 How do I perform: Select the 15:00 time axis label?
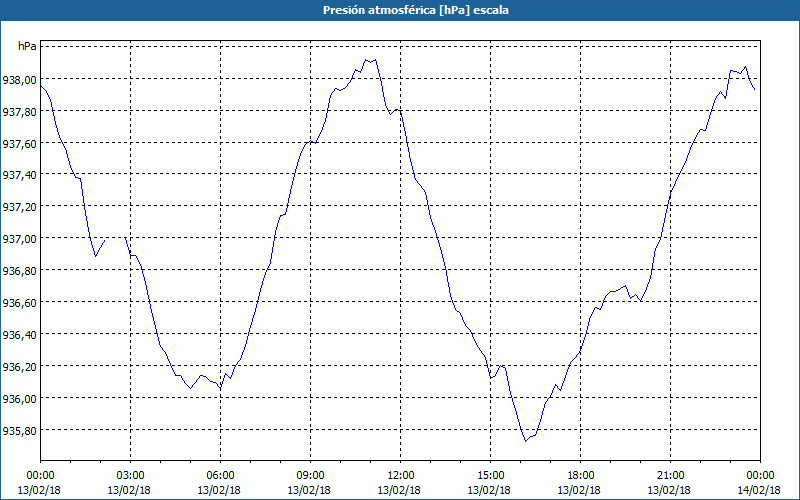[x=490, y=476]
